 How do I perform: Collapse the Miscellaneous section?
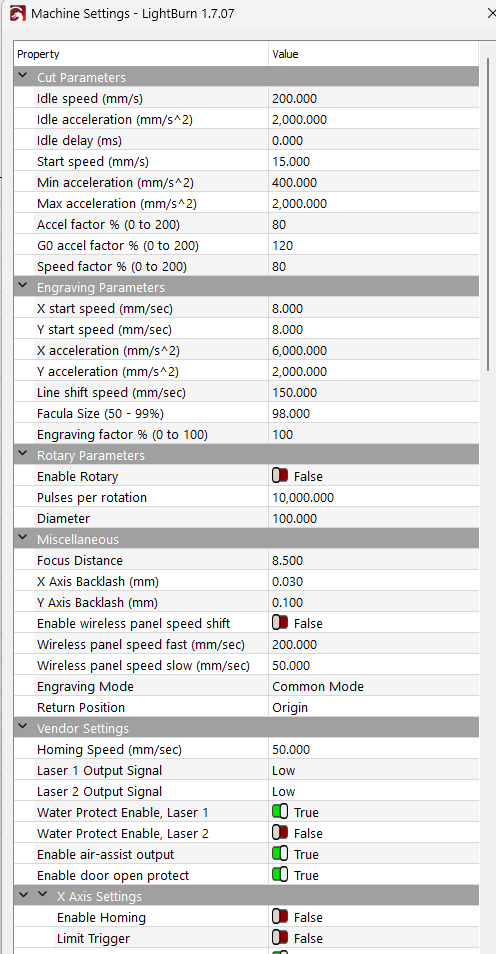(23, 538)
